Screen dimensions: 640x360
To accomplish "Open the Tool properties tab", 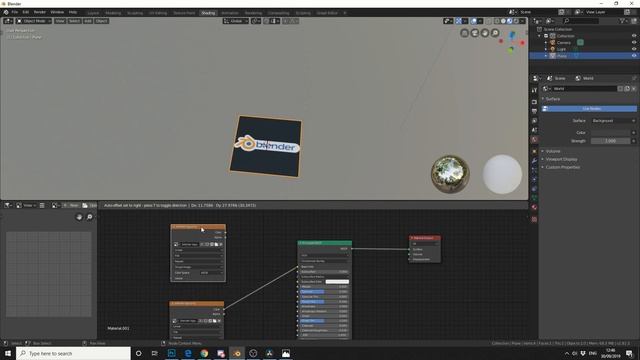I will [x=534, y=90].
